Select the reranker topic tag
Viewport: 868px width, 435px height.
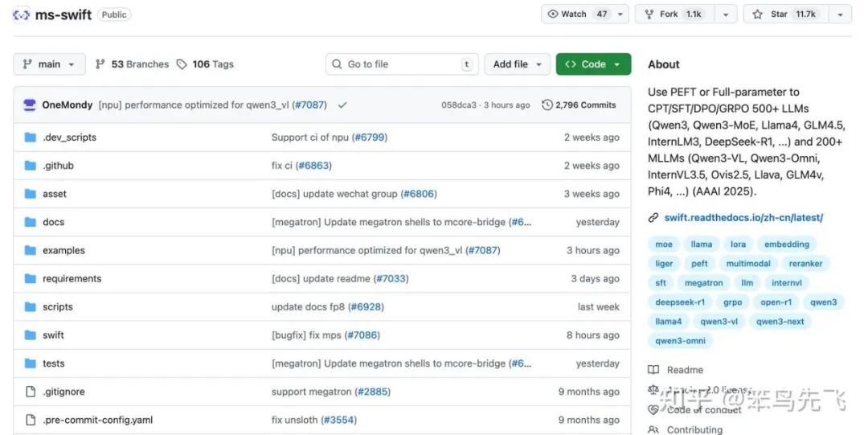pos(805,264)
